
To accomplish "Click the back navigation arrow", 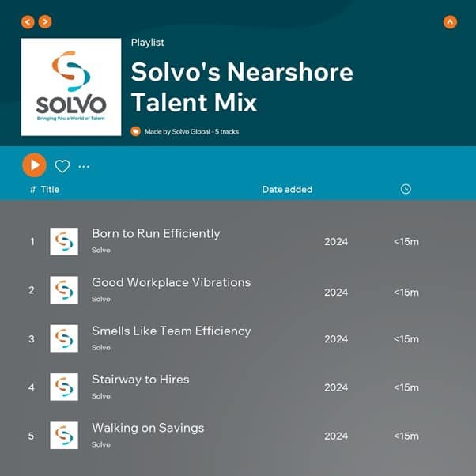I will (28, 21).
